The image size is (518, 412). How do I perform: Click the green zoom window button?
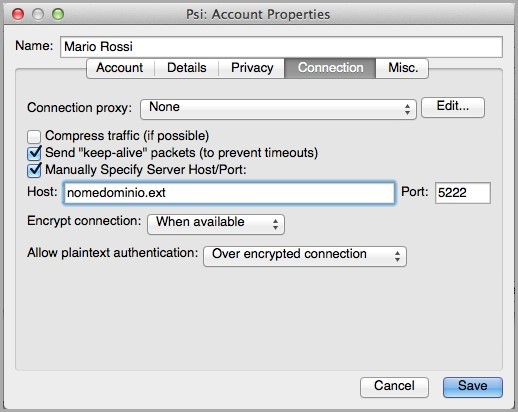58,14
